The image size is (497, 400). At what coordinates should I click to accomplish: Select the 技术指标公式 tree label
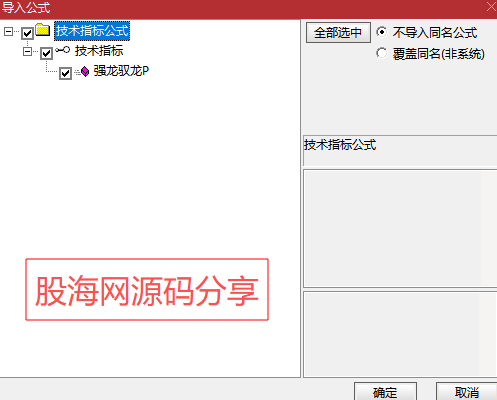[92, 31]
